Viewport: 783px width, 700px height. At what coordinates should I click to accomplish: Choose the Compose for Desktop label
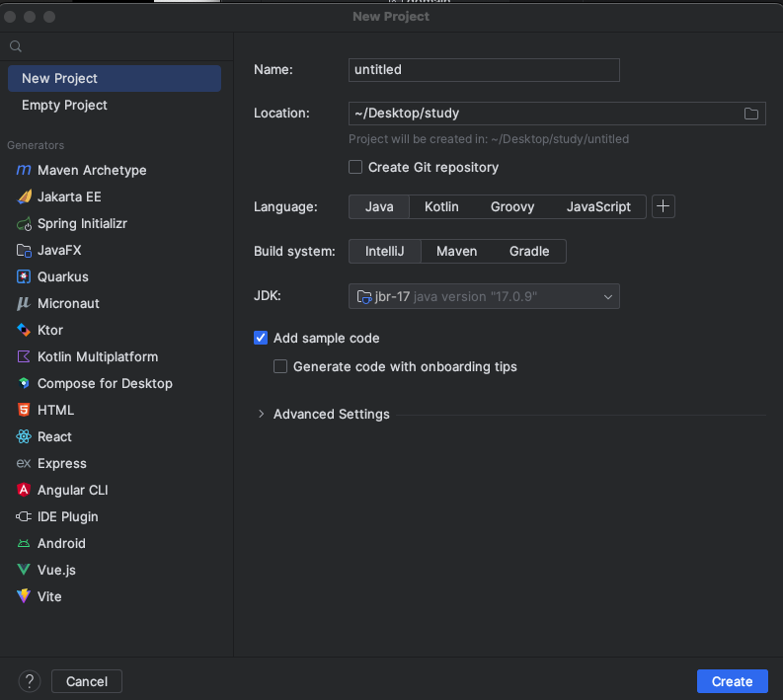(105, 383)
